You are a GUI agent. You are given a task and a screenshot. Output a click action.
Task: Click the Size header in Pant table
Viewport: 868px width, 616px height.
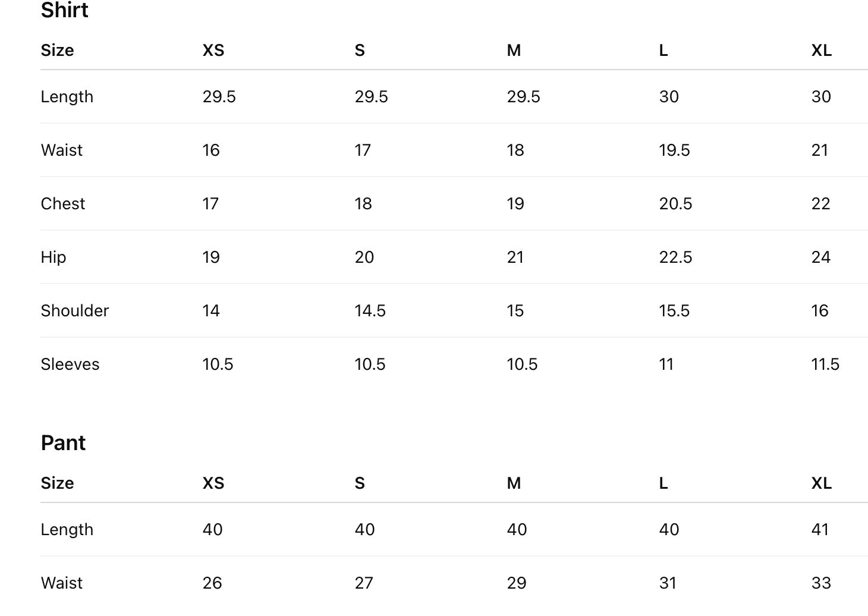[x=57, y=483]
